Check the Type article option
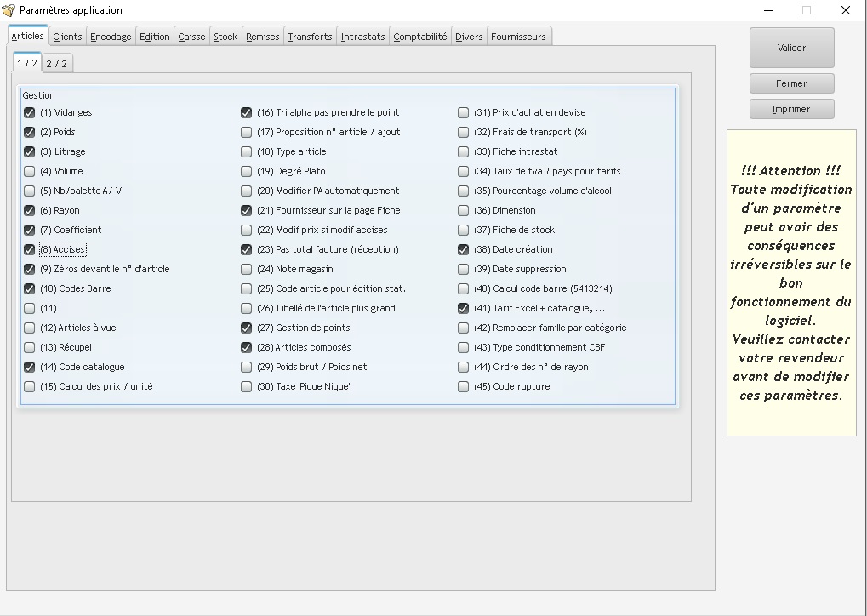The image size is (867, 616). point(247,151)
